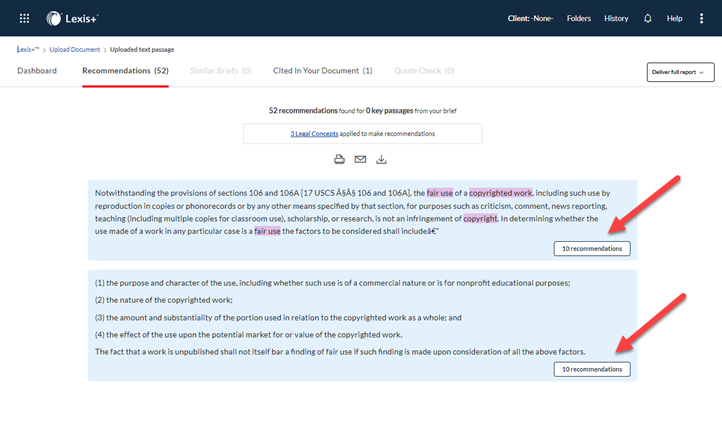Email the recommendations using envelope icon

coord(361,159)
